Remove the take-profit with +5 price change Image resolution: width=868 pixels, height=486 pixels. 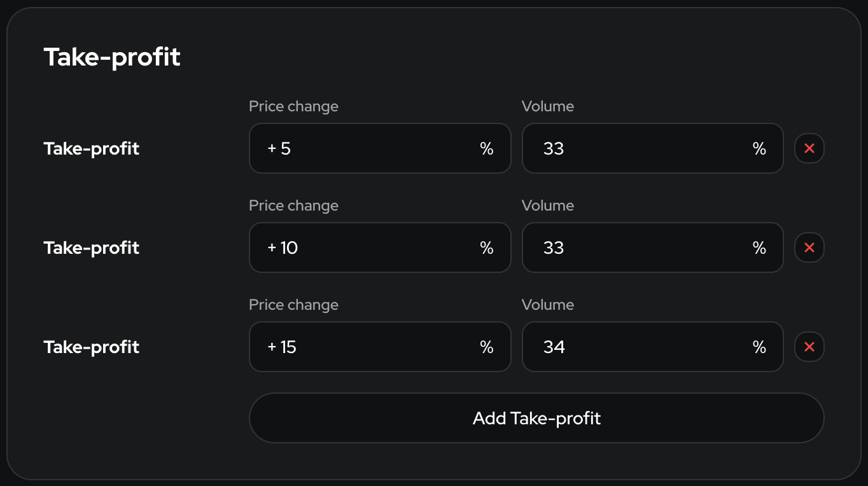(809, 148)
